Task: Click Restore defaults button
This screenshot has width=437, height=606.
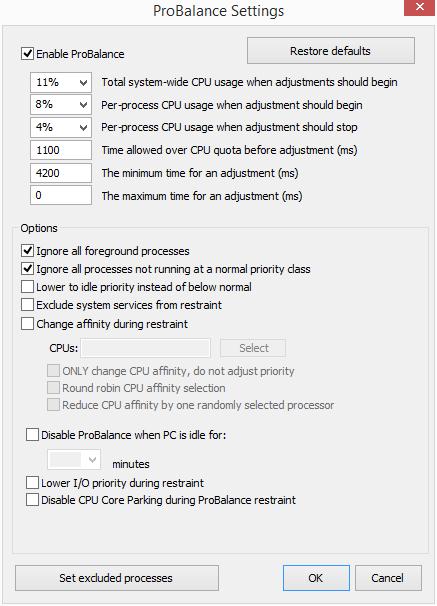Action: tap(331, 51)
